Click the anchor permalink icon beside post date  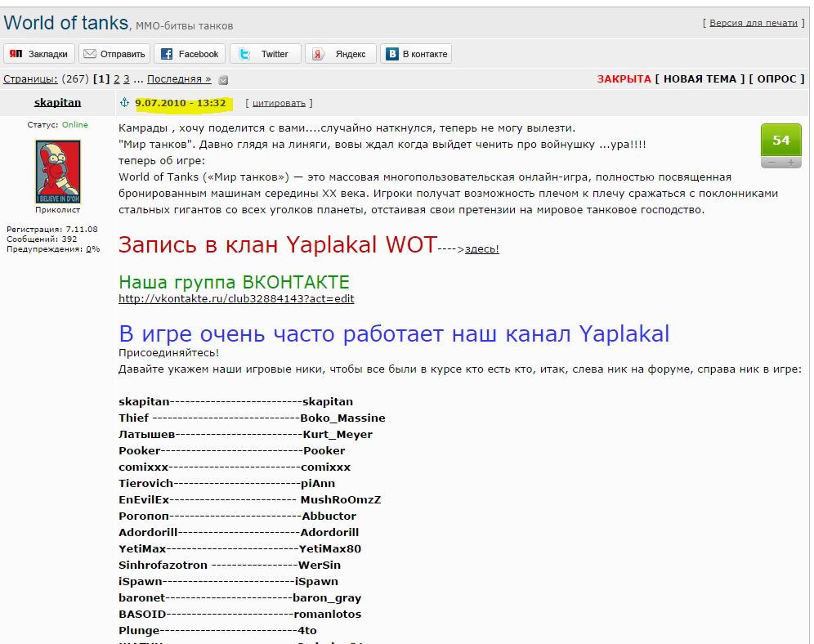pyautogui.click(x=124, y=102)
